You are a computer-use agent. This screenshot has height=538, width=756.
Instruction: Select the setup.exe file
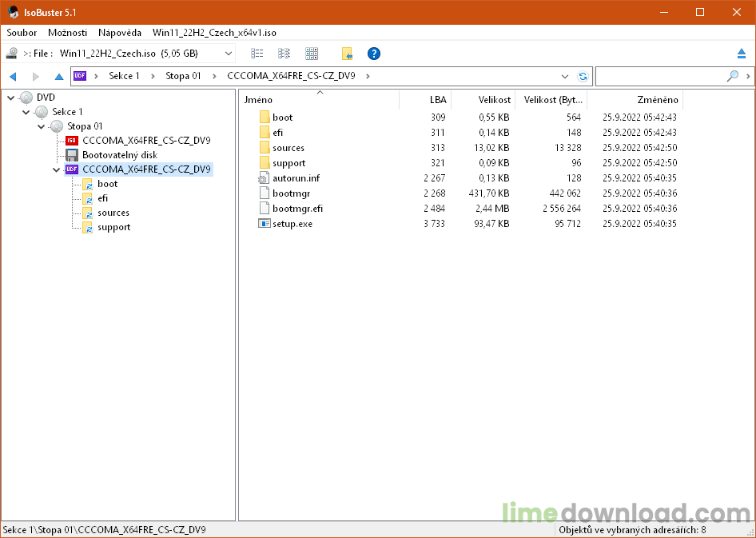pos(292,224)
